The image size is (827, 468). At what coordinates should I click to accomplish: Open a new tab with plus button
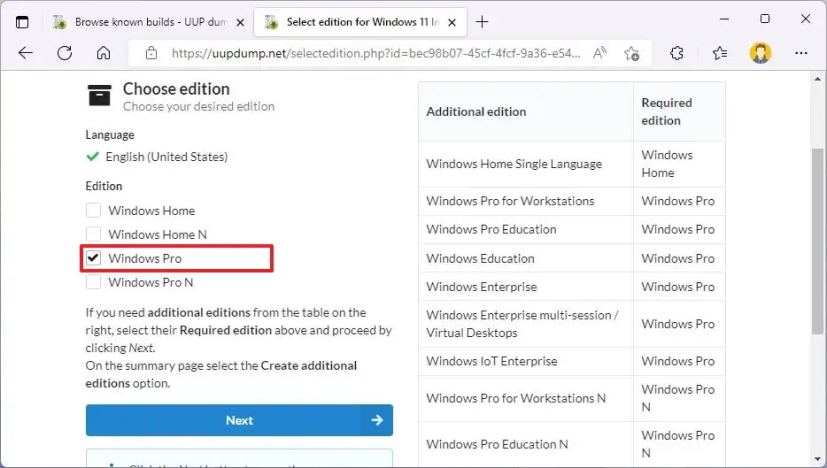pos(482,22)
